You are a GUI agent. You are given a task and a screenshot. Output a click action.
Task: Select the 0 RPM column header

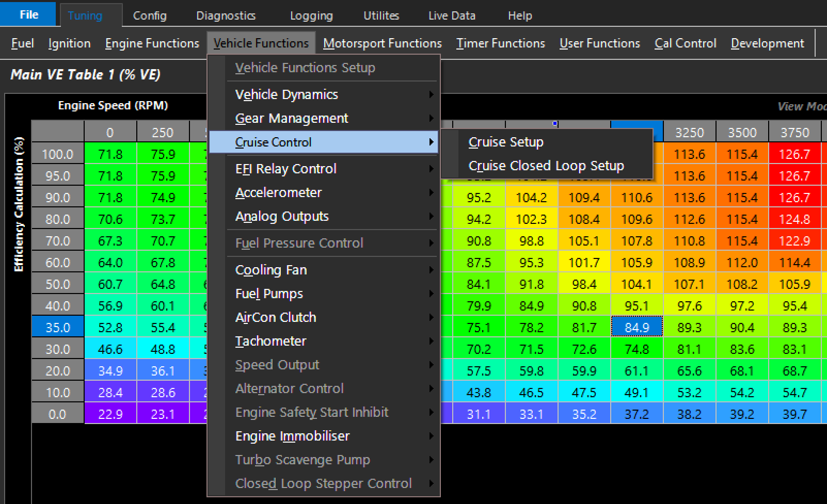[x=110, y=132]
